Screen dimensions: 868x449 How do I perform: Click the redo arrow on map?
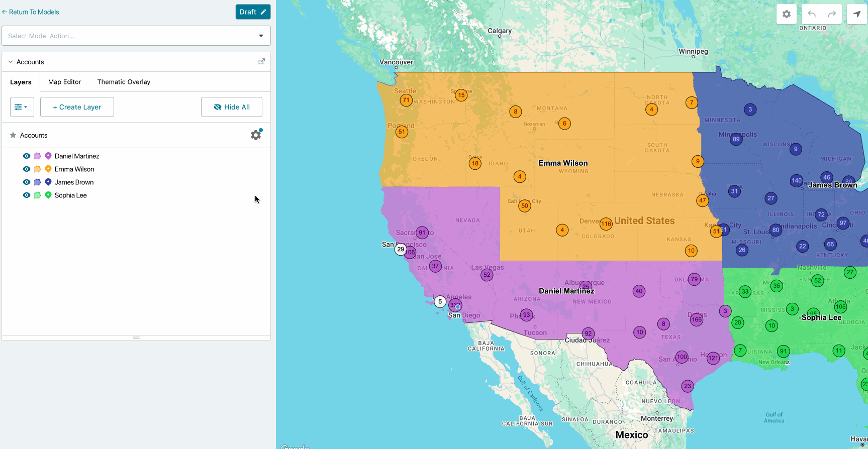pyautogui.click(x=832, y=14)
